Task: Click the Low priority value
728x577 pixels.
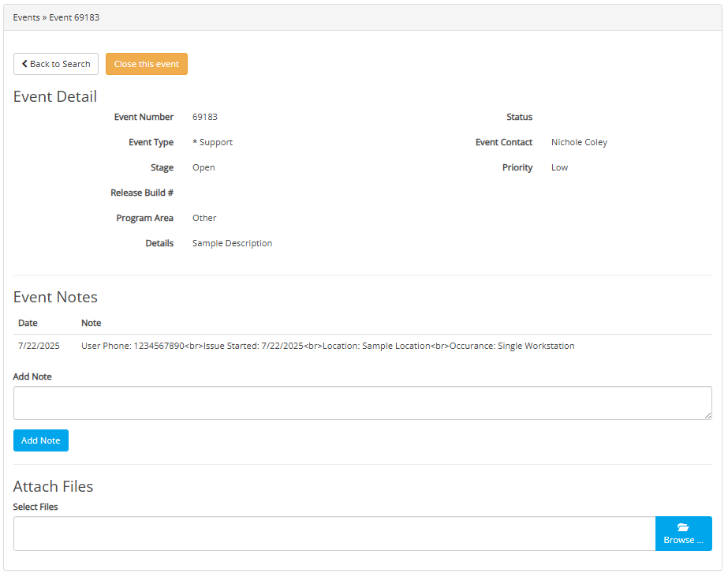Action: [559, 167]
